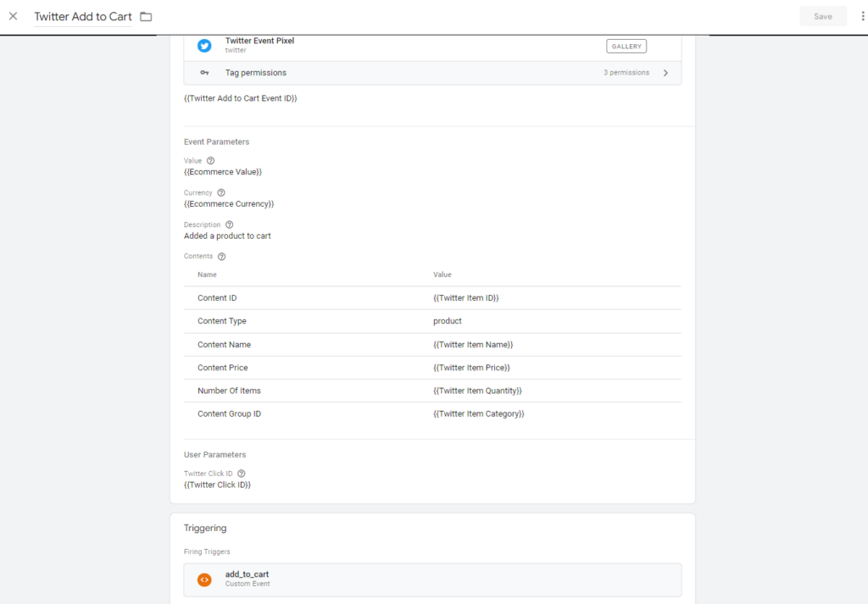Open the add_to_cart Custom Event trigger
The height and width of the screenshot is (604, 868).
click(x=432, y=579)
